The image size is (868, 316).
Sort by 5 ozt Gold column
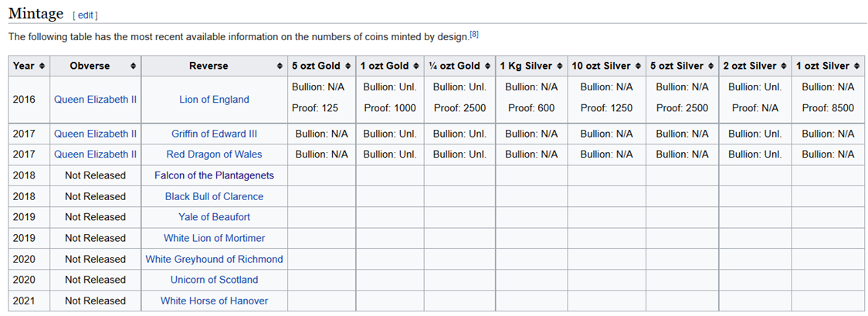coord(348,66)
